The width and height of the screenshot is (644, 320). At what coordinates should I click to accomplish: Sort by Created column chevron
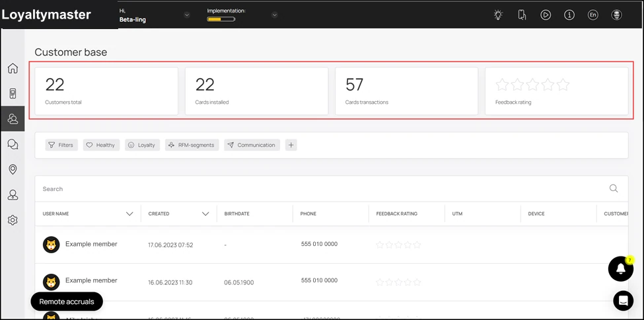(x=206, y=214)
